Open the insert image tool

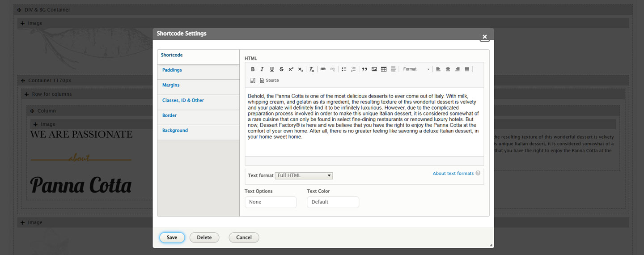[374, 69]
